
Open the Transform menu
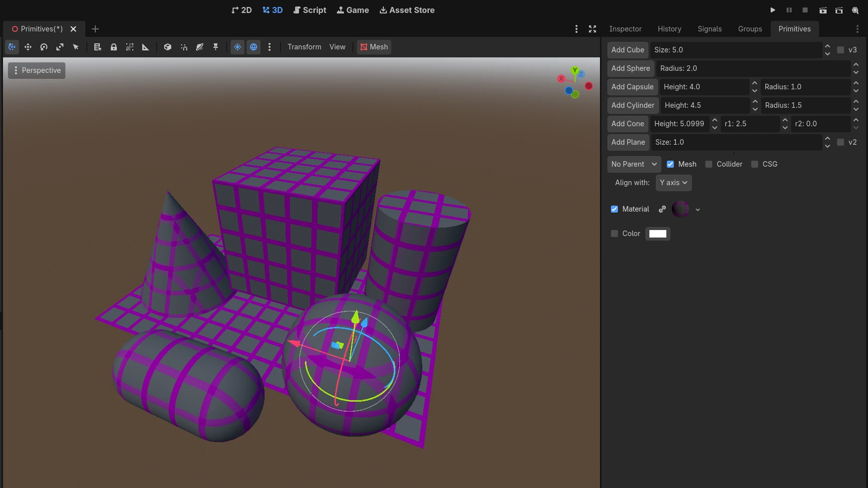click(304, 47)
